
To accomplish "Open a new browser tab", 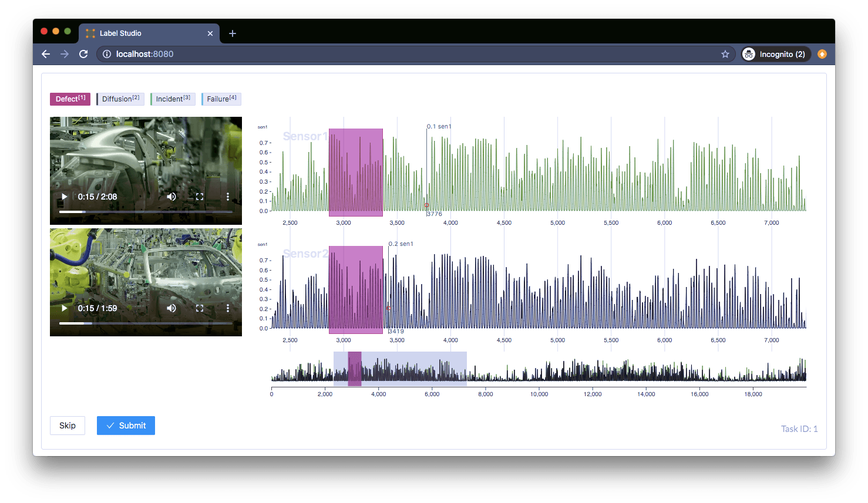I will [233, 33].
